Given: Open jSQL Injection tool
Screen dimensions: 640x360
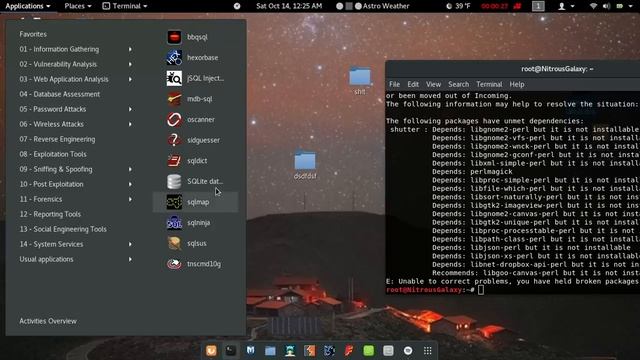Looking at the screenshot, I should pos(195,78).
